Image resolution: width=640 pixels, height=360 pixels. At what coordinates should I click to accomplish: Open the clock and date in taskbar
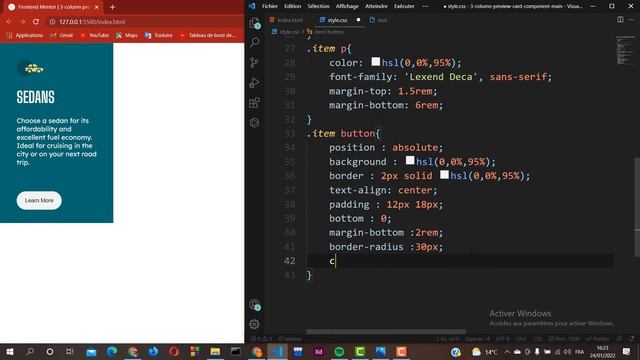[x=602, y=351]
